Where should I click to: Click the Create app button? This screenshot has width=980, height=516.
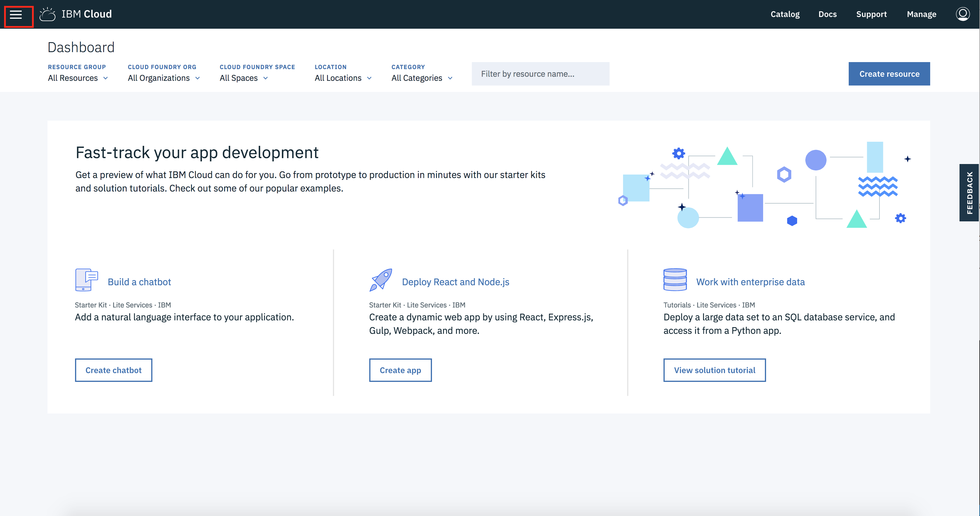click(x=400, y=370)
